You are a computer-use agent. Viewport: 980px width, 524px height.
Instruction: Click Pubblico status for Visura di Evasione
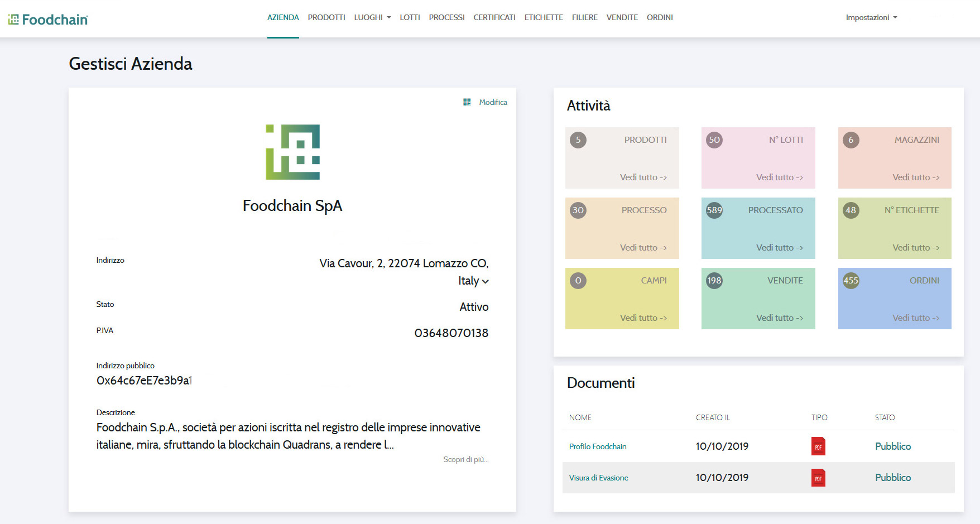tap(893, 478)
